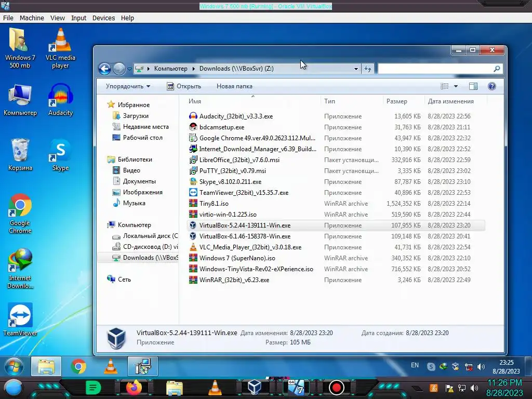Select Изображения library in sidebar
This screenshot has width=532, height=399.
pyautogui.click(x=138, y=192)
